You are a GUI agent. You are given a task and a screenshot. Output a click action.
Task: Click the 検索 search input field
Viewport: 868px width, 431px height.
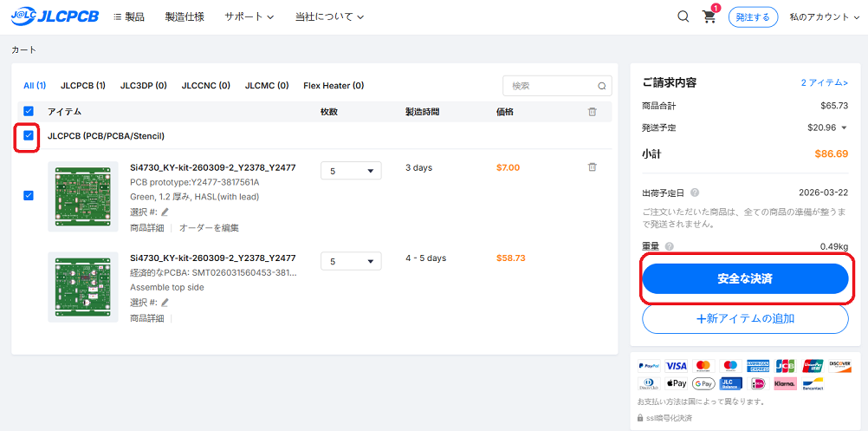(550, 86)
